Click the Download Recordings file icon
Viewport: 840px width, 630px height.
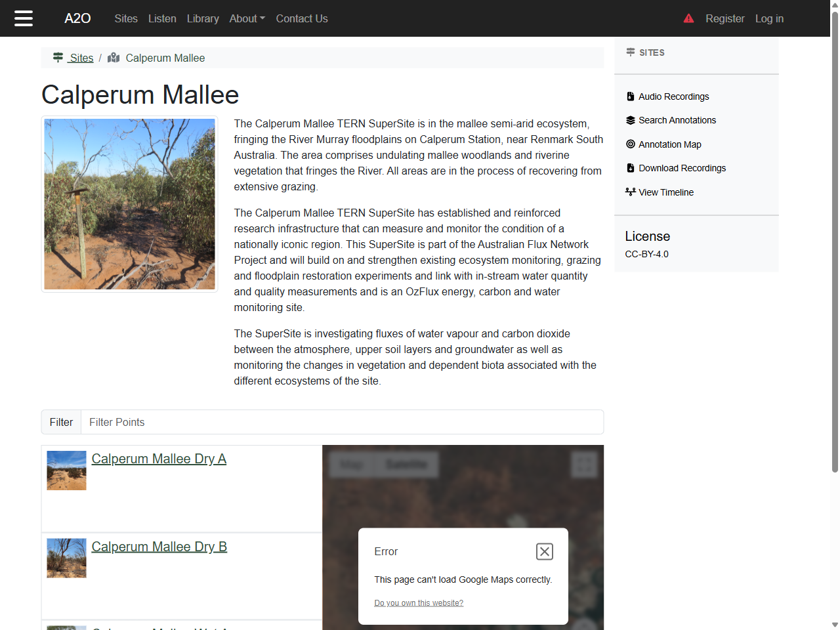point(630,168)
